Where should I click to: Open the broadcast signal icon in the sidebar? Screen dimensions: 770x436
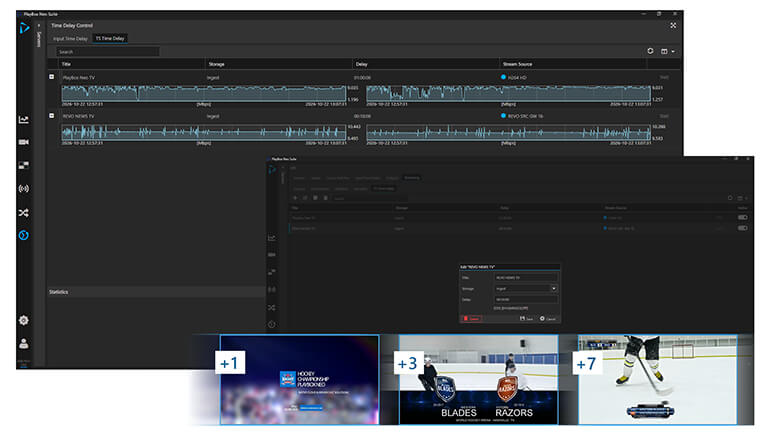[x=24, y=189]
